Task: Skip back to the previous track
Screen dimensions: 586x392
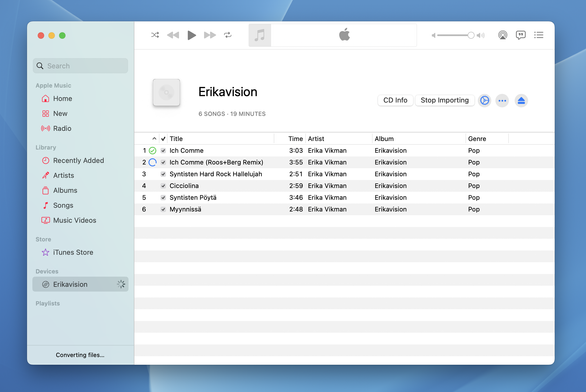Action: 173,35
